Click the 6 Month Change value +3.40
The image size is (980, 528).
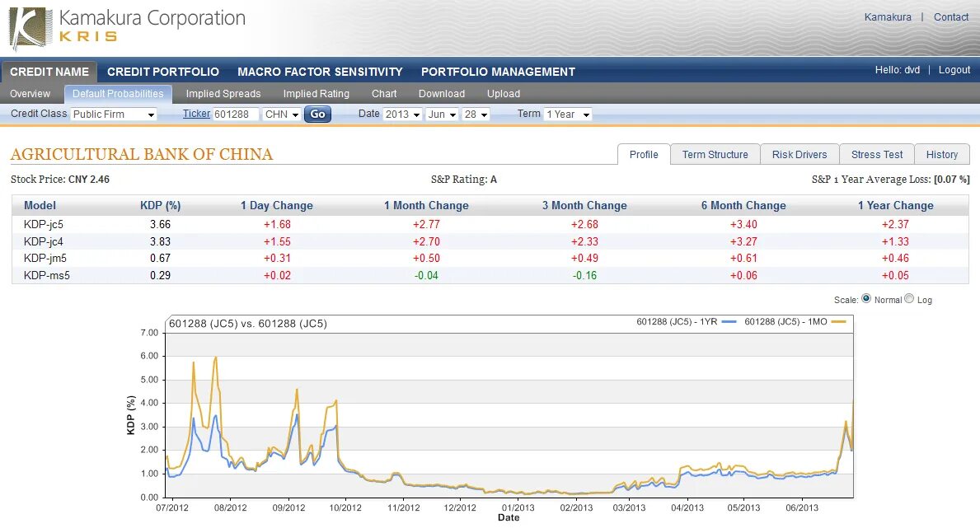click(x=743, y=224)
